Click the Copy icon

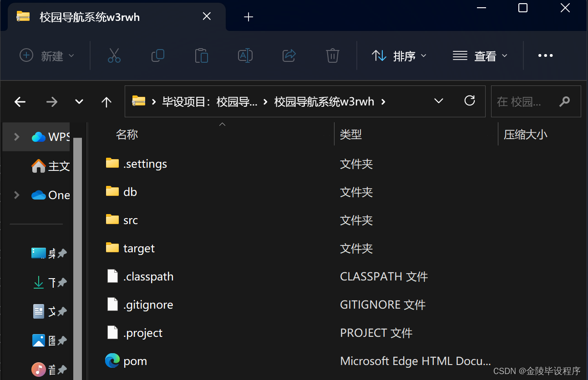157,55
